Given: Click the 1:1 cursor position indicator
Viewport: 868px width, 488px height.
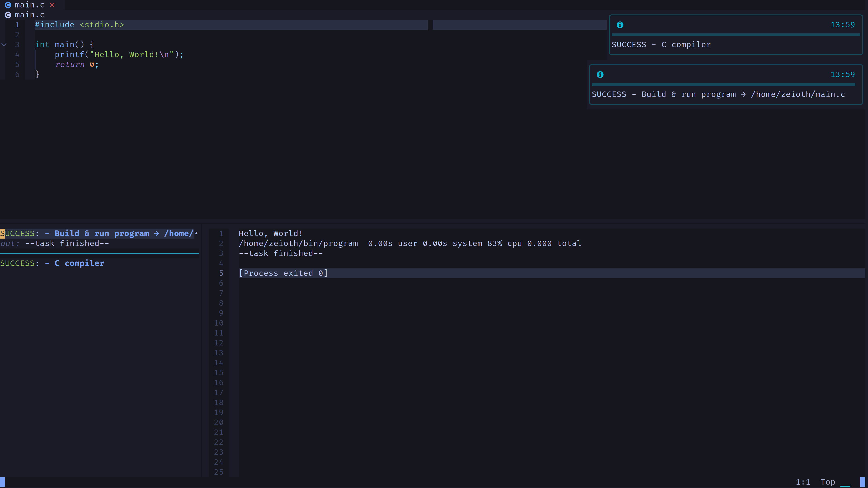Looking at the screenshot, I should pos(803,482).
